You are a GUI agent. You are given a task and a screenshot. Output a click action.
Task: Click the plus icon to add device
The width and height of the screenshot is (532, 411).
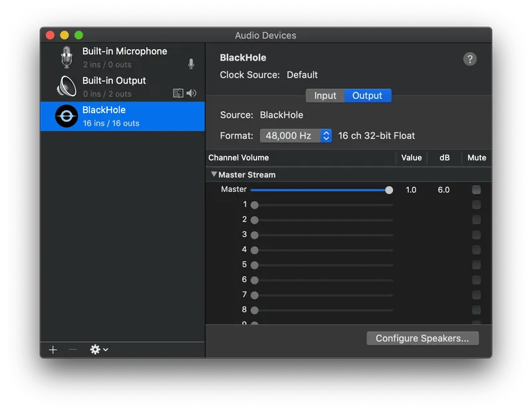pyautogui.click(x=53, y=350)
